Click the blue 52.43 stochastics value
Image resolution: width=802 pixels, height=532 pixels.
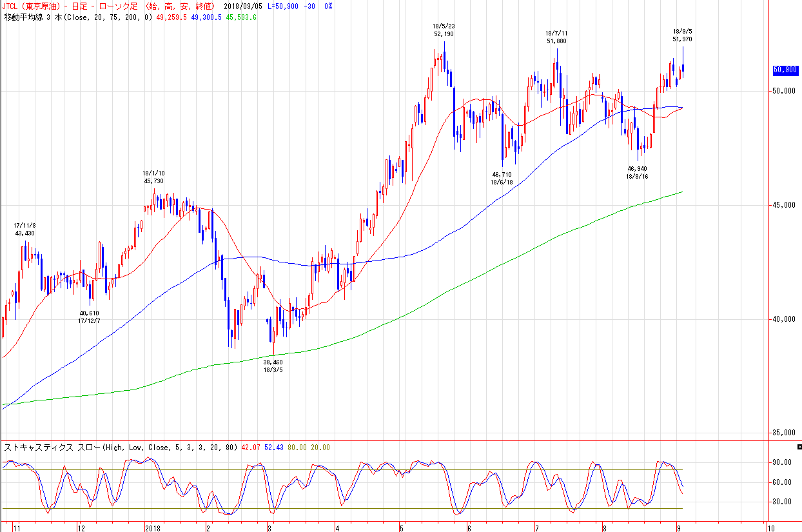click(x=273, y=448)
